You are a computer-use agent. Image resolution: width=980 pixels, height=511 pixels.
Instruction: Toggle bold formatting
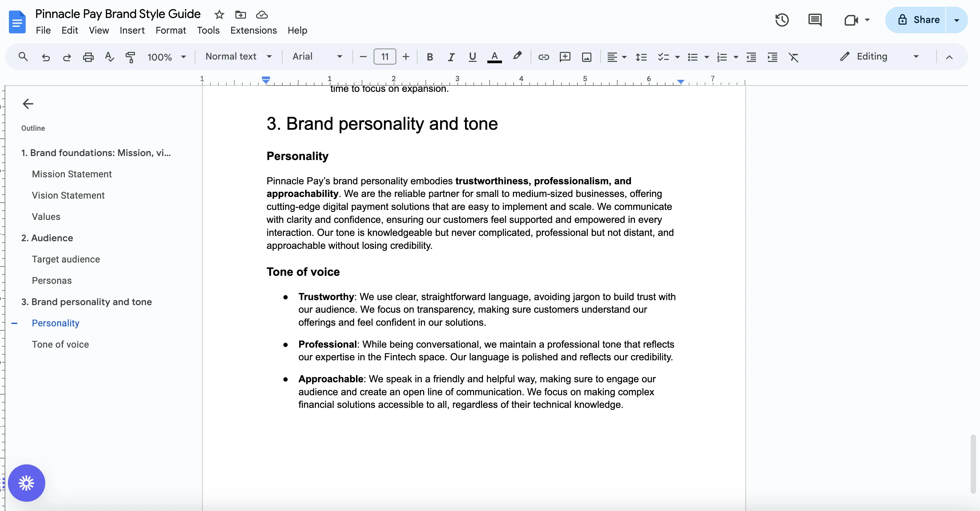(x=429, y=57)
